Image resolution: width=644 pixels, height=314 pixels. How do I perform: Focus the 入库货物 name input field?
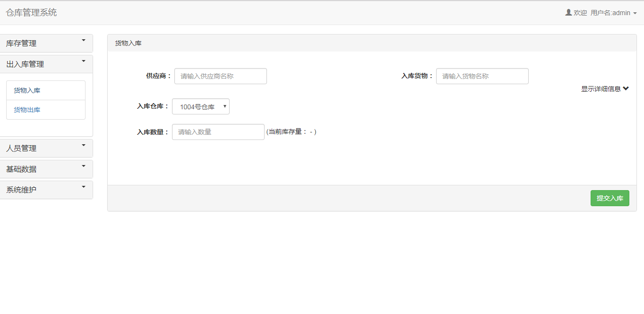482,76
